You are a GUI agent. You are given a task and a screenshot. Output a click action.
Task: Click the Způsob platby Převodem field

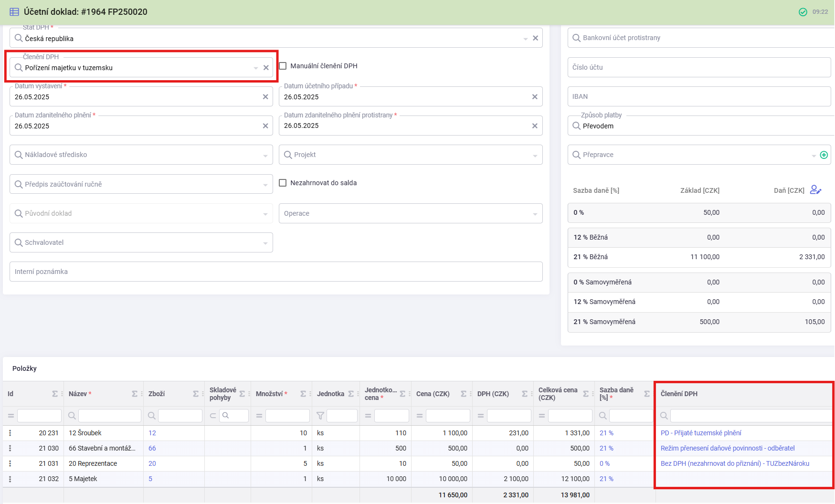tap(701, 126)
